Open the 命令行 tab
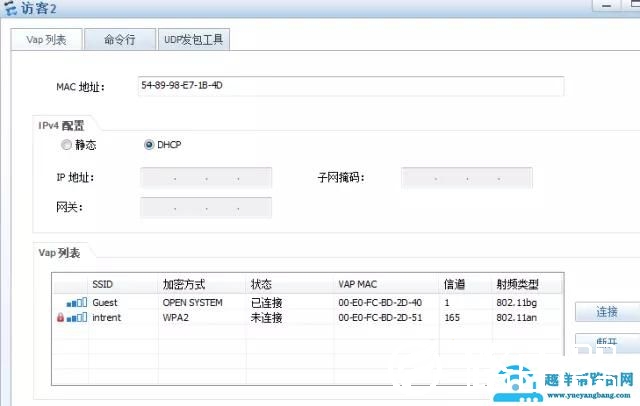Viewport: 640px width, 406px height. [x=120, y=40]
